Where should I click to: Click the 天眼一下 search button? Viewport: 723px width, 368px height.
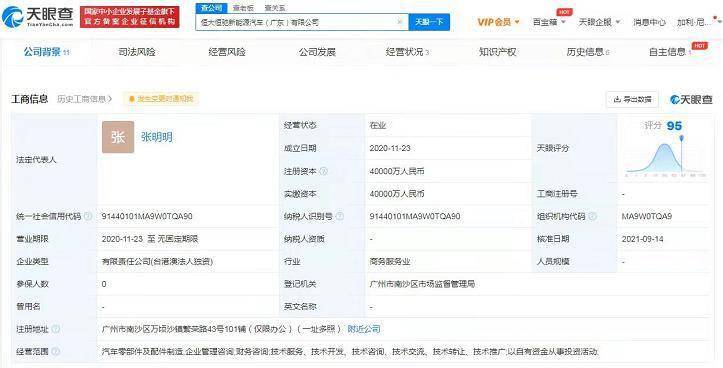pos(429,22)
